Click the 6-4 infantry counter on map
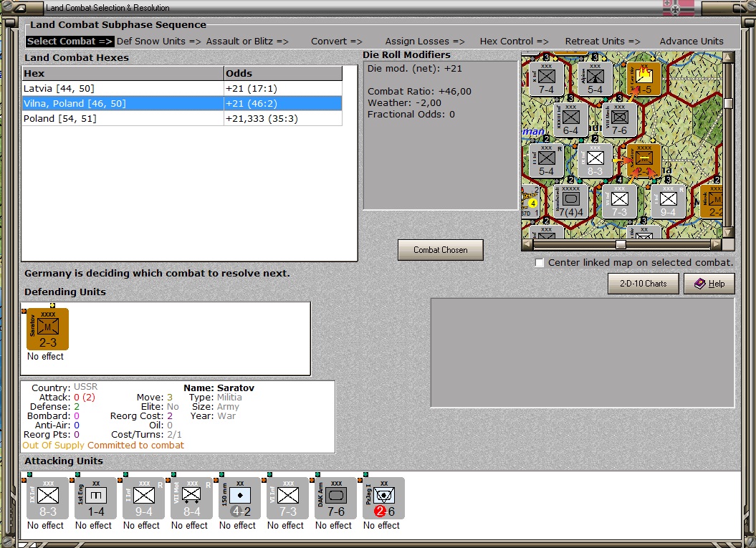This screenshot has height=548, width=756. [571, 120]
